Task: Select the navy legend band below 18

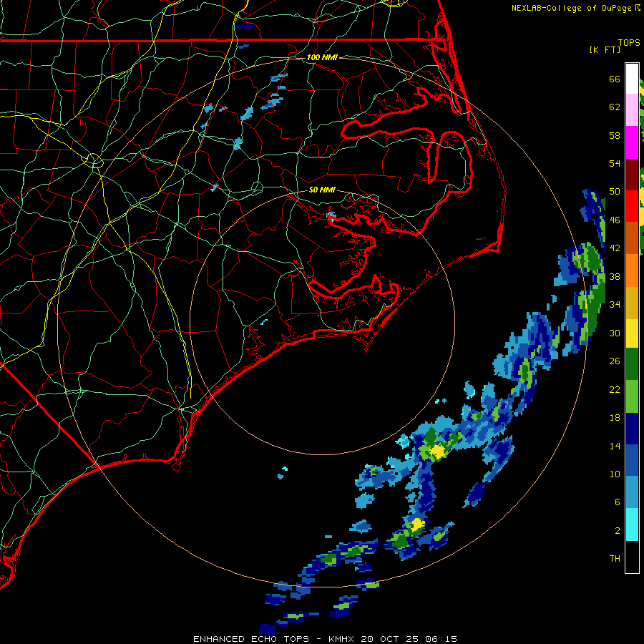Action: pyautogui.click(x=632, y=429)
